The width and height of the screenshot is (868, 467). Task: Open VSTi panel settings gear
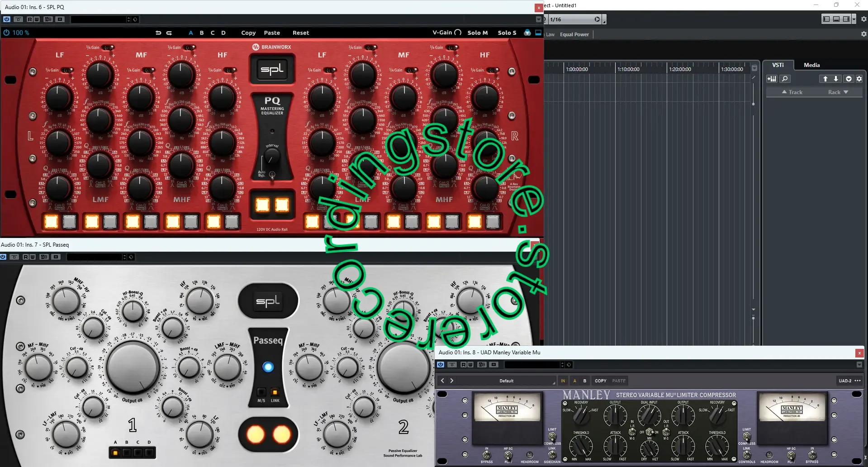859,79
